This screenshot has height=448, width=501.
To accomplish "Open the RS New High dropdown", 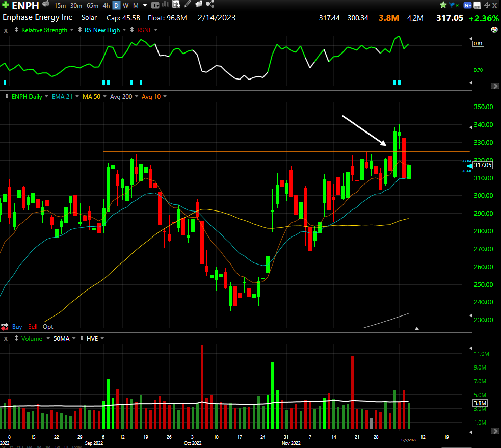I will (124, 30).
